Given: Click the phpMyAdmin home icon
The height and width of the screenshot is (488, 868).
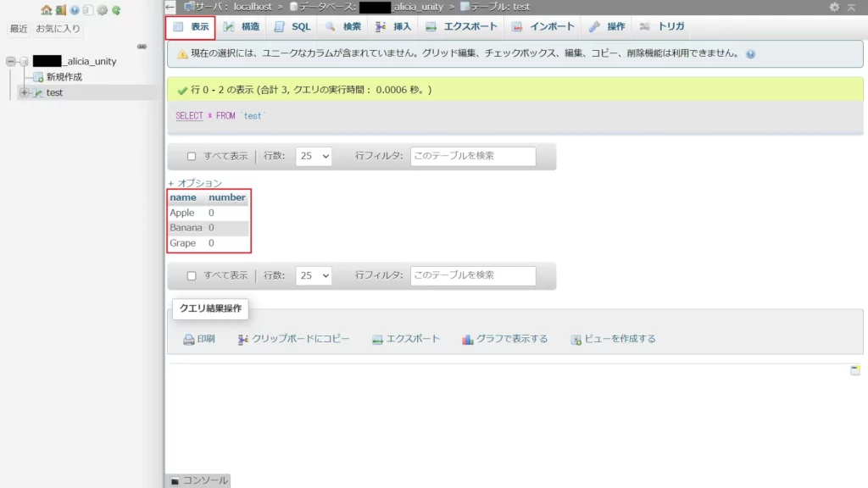Looking at the screenshot, I should pyautogui.click(x=47, y=10).
